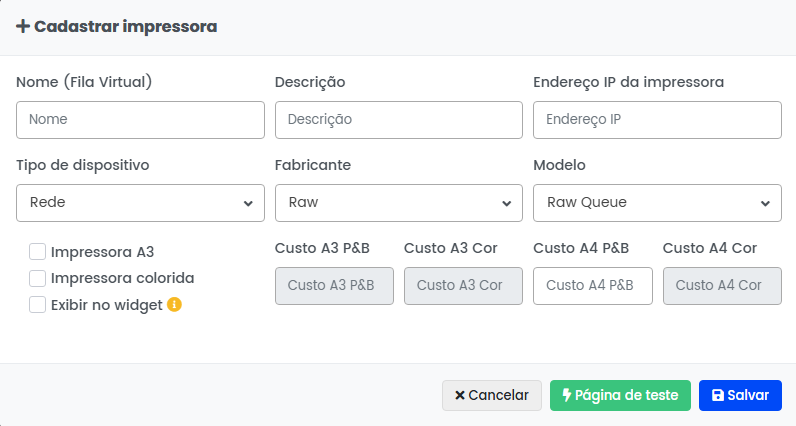
Task: Click the Endereço IP input field
Action: 656,119
